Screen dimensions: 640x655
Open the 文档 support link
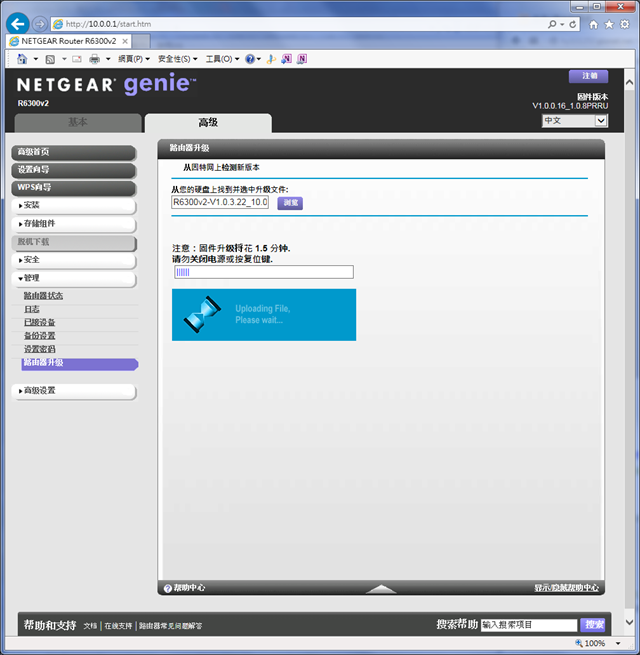click(x=90, y=626)
